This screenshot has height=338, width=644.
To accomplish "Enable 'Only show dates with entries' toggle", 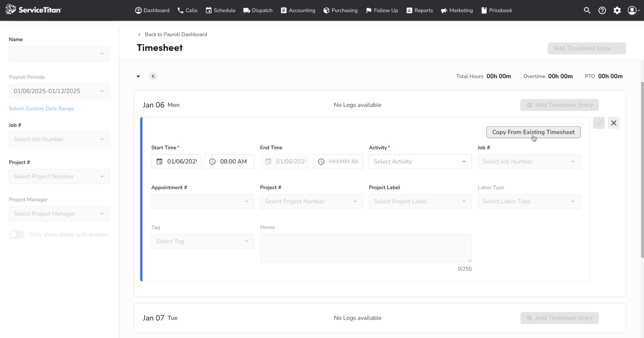I will (x=17, y=234).
